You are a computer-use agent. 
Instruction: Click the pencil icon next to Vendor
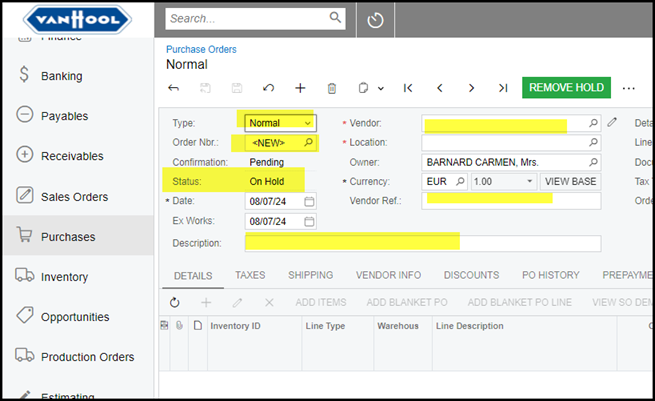(x=612, y=123)
